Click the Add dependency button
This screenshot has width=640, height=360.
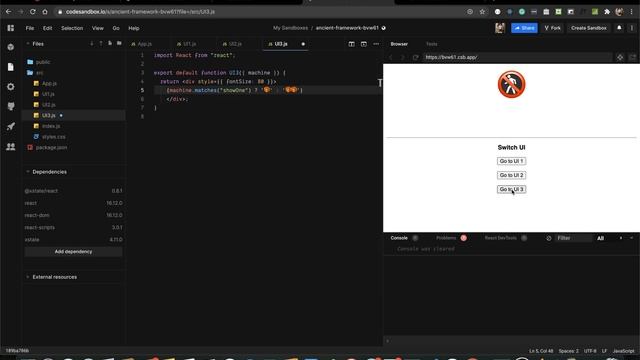click(x=73, y=252)
